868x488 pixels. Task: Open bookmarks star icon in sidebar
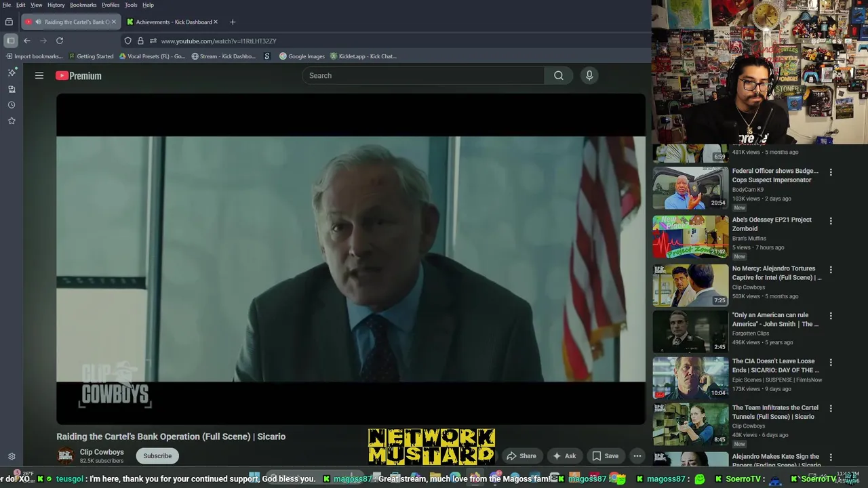click(x=12, y=121)
